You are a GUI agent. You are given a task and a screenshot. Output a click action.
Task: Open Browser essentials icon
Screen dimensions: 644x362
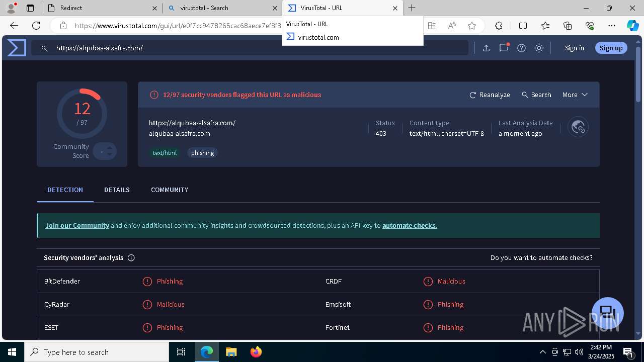click(590, 26)
